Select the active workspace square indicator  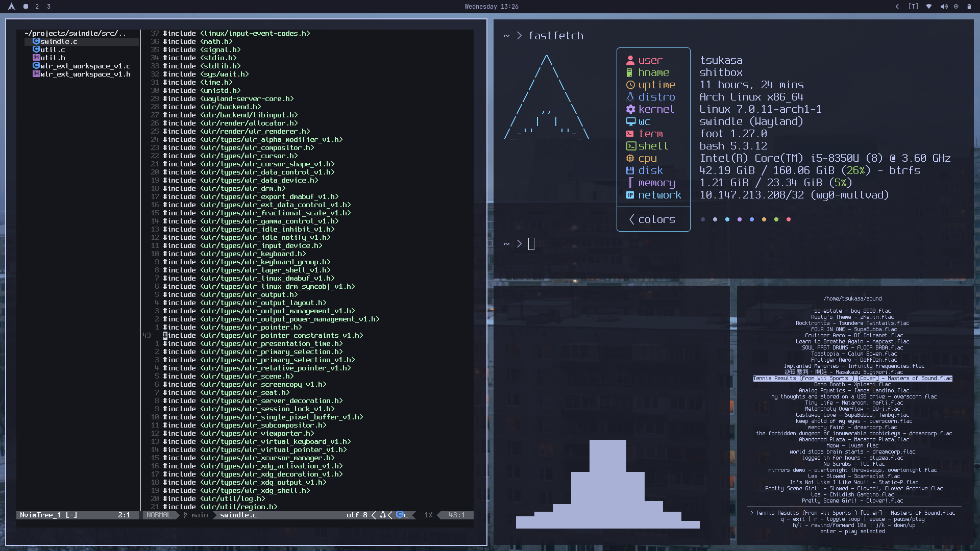(x=26, y=7)
